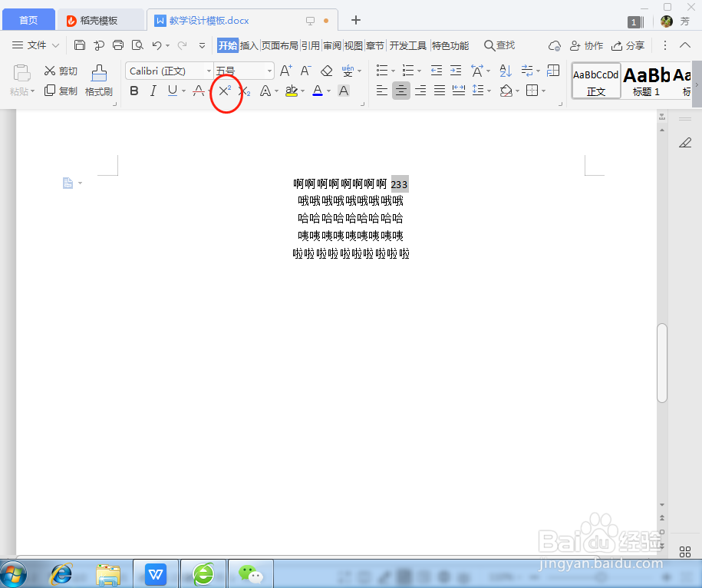The width and height of the screenshot is (702, 588).
Task: Open the font size dropdown
Action: point(269,71)
